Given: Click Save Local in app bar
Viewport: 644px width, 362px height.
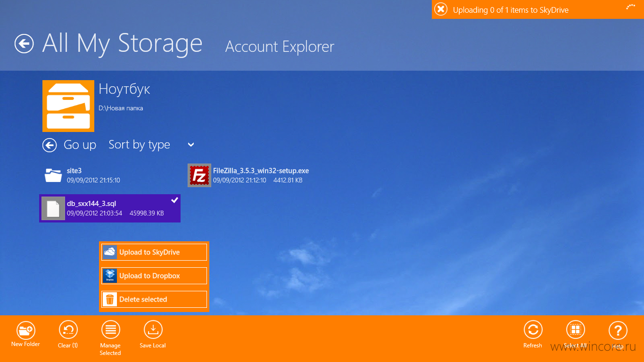Looking at the screenshot, I should pos(153,334).
